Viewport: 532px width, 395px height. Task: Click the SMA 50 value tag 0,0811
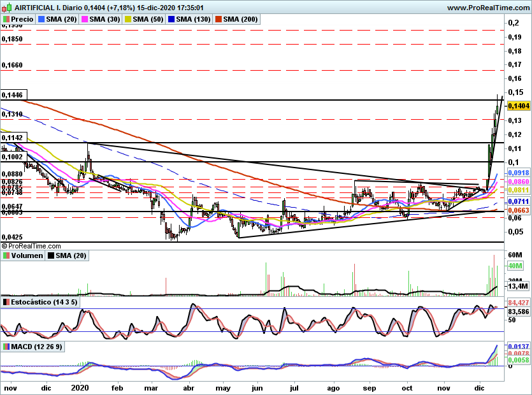coord(519,190)
